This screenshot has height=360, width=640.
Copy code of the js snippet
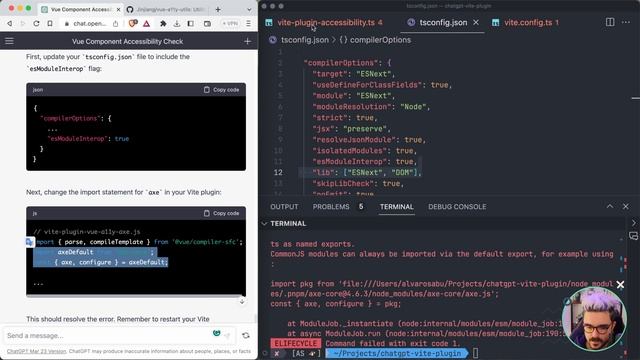pos(222,213)
